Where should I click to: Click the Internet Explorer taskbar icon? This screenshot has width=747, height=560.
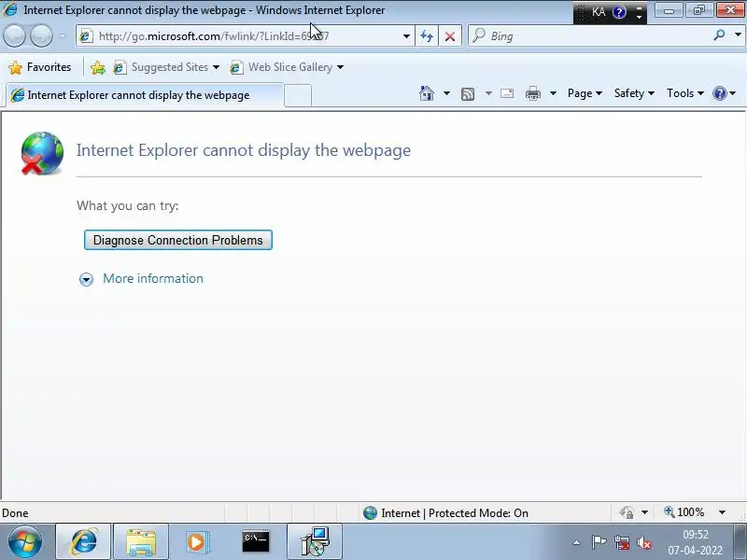pos(84,542)
